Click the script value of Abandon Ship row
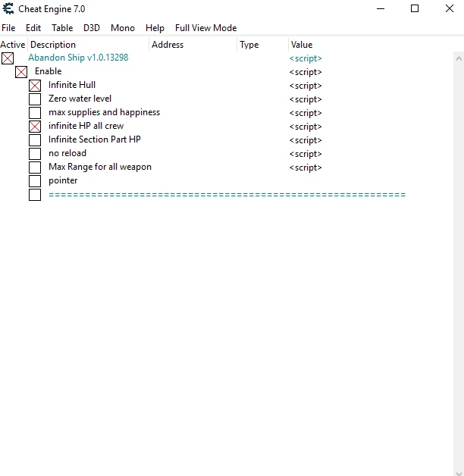The width and height of the screenshot is (464, 476). tap(306, 58)
